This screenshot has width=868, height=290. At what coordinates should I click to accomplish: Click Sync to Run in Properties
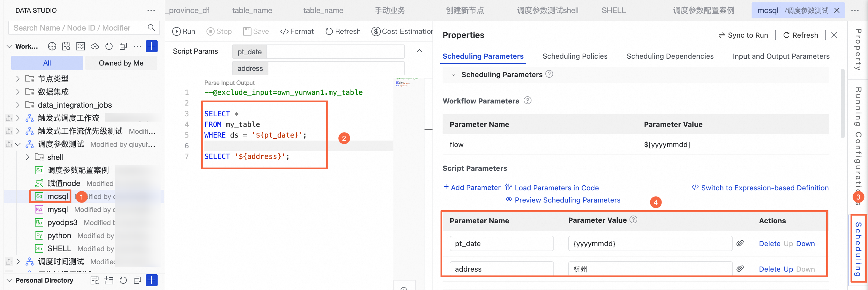[743, 35]
